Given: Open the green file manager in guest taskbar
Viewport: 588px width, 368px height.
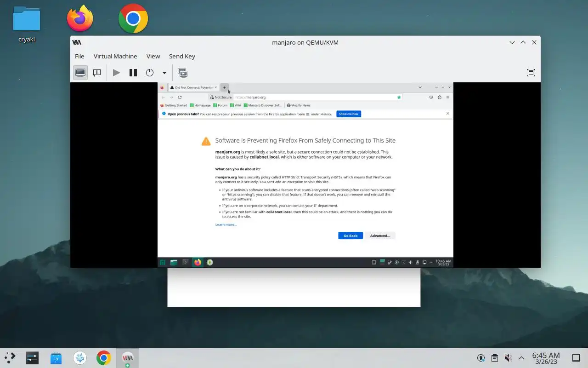Looking at the screenshot, I should (x=174, y=263).
